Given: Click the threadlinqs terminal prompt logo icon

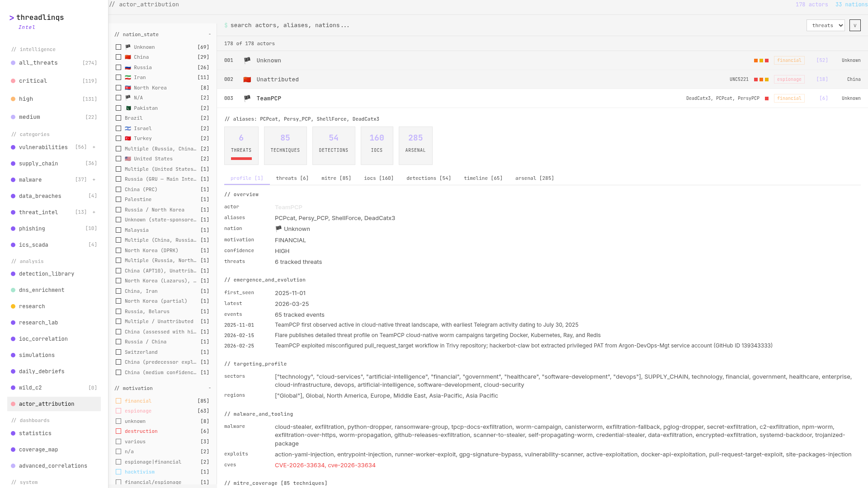Looking at the screenshot, I should tap(12, 18).
